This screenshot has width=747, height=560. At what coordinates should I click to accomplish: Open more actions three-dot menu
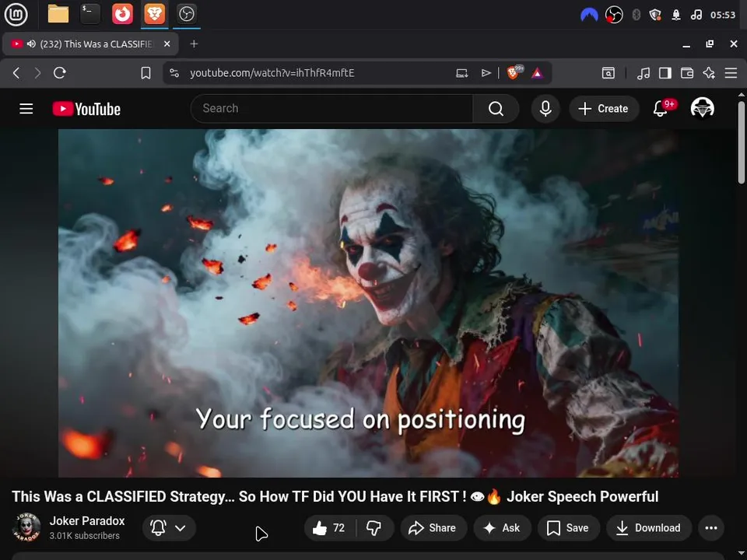[x=711, y=527]
